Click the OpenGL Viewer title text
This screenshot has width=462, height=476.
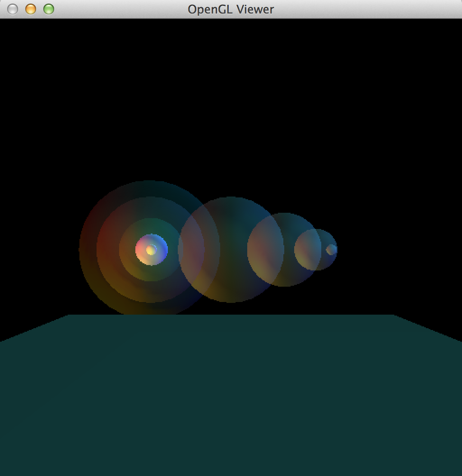tap(231, 9)
